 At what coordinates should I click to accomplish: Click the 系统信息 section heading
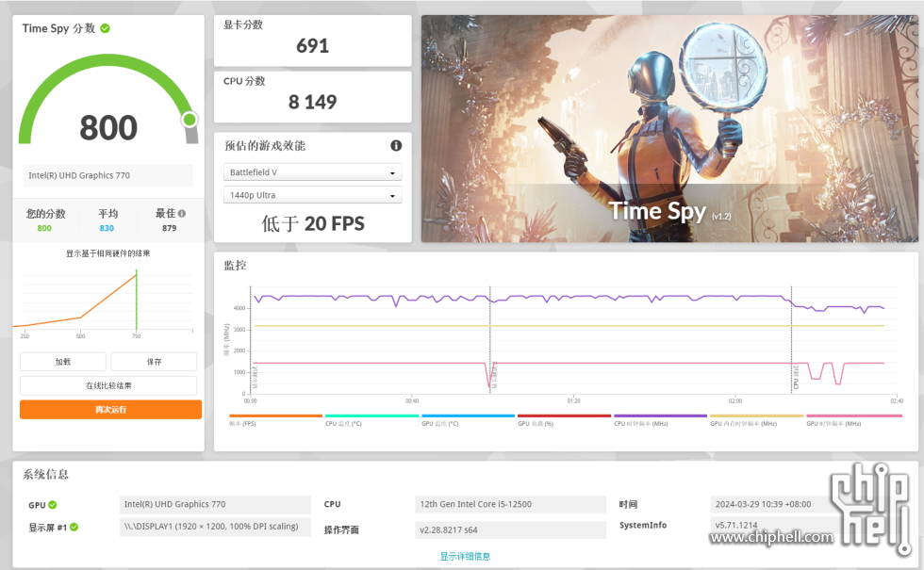(45, 475)
